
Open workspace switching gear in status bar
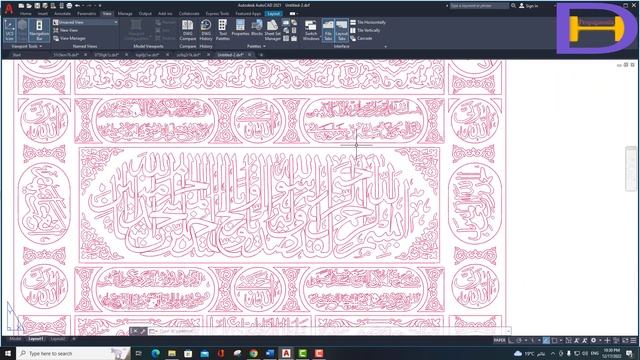(x=594, y=340)
